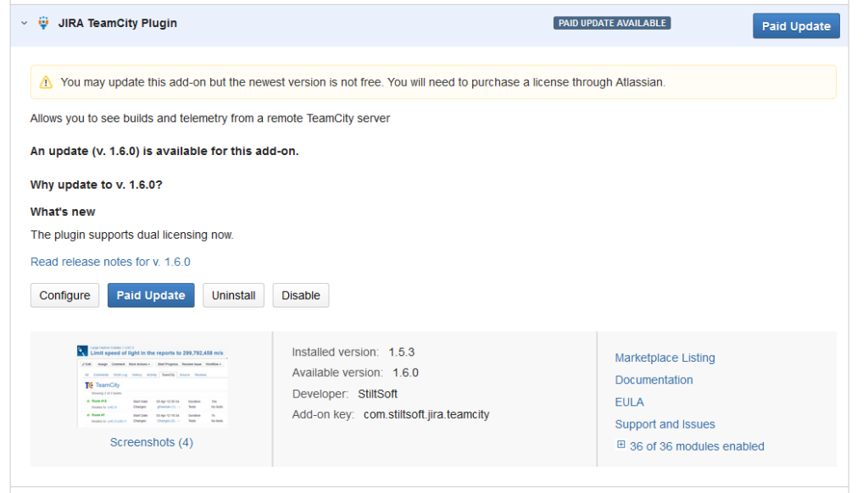Open the Configure settings for the plugin
This screenshot has height=493, width=868.
[64, 295]
